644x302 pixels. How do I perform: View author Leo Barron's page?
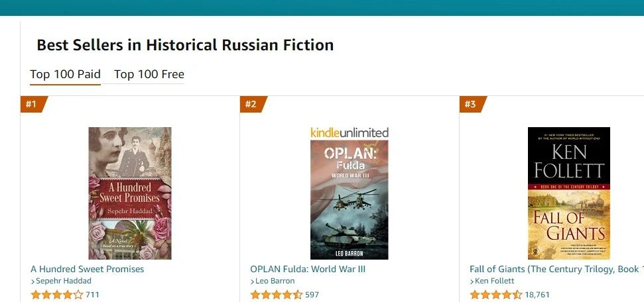pyautogui.click(x=275, y=281)
